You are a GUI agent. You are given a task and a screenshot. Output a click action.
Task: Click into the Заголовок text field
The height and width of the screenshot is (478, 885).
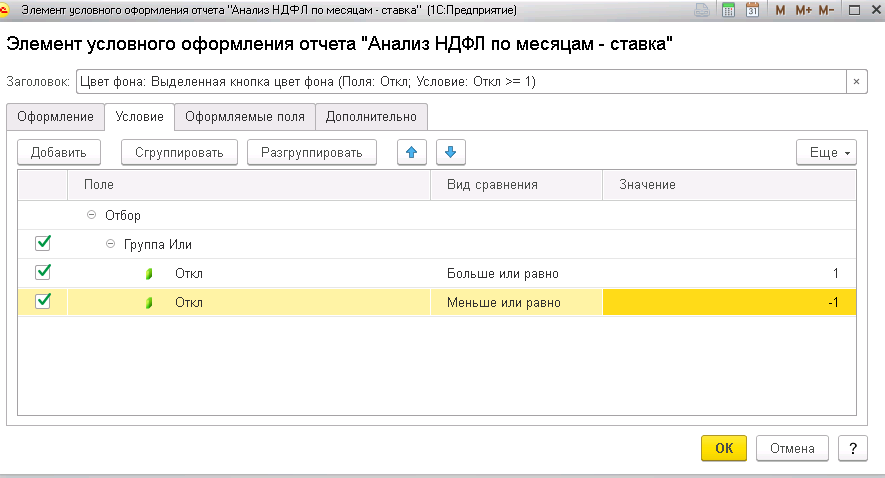click(461, 82)
